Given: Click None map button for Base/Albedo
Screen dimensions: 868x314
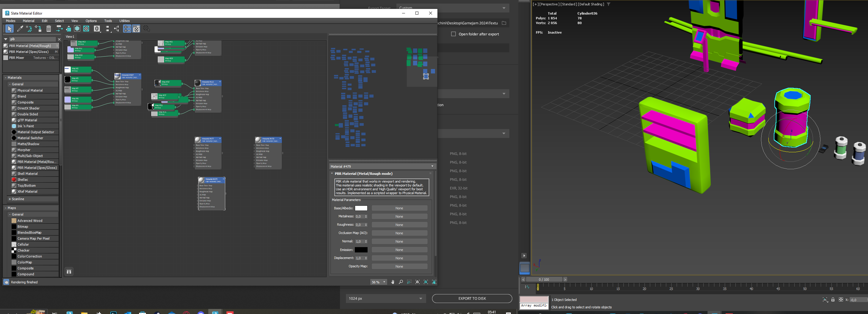Looking at the screenshot, I should coord(399,208).
